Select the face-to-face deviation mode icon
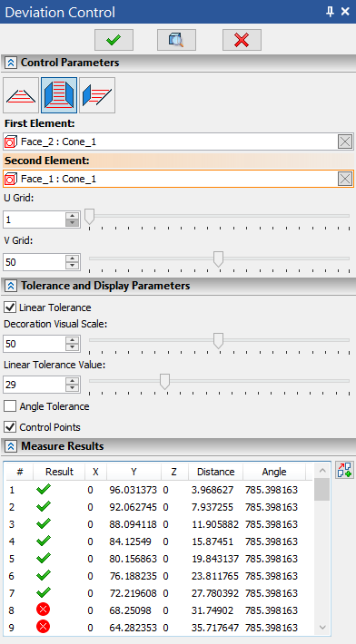This screenshot has height=644, width=356. [x=59, y=95]
